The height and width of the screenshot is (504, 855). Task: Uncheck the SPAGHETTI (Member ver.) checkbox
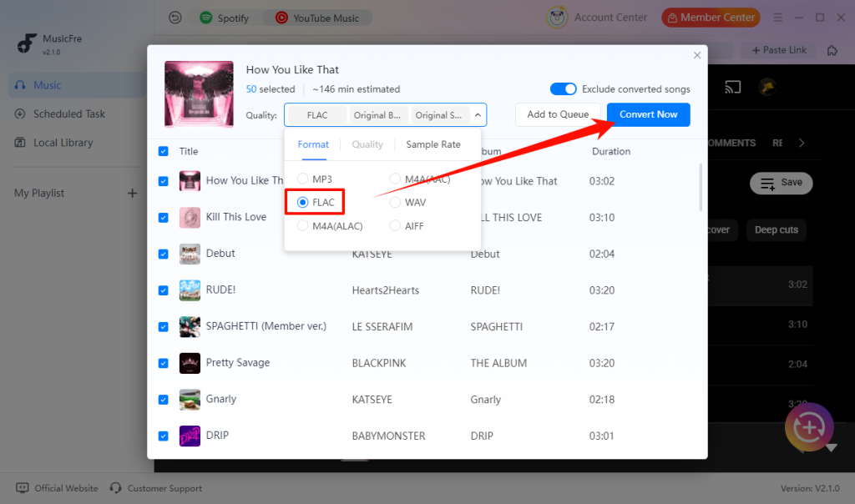(163, 327)
